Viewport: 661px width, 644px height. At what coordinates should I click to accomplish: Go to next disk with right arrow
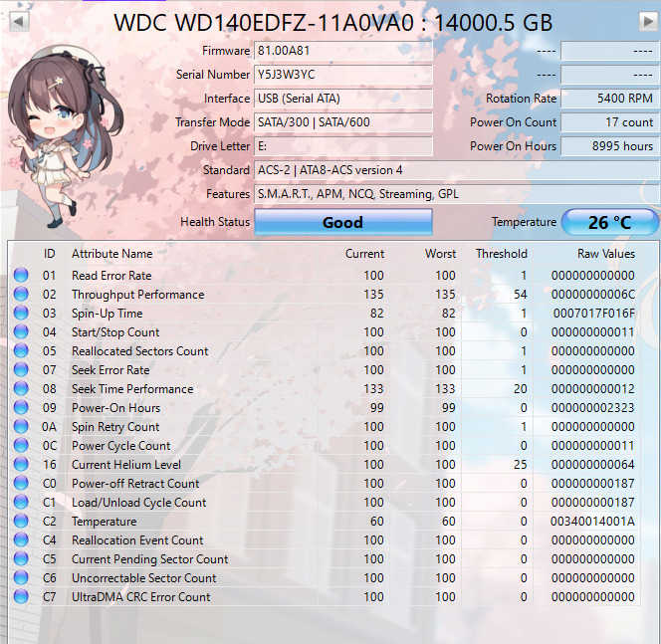(x=648, y=21)
